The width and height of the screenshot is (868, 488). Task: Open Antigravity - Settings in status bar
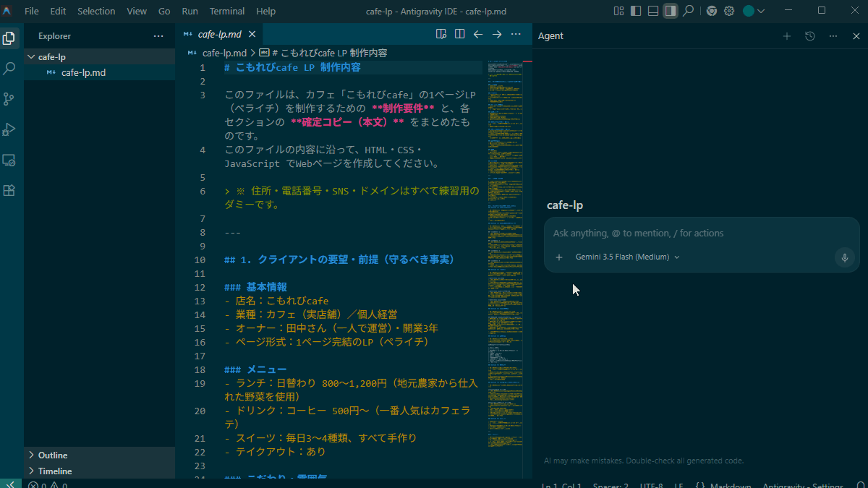coord(803,486)
